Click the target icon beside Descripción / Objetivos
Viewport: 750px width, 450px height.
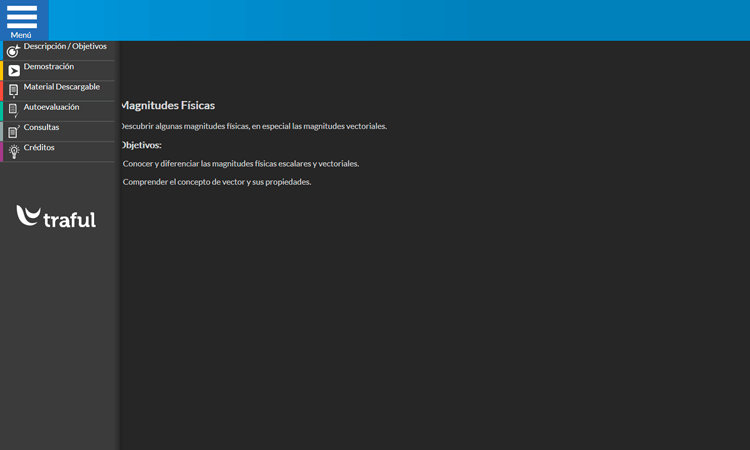point(13,50)
